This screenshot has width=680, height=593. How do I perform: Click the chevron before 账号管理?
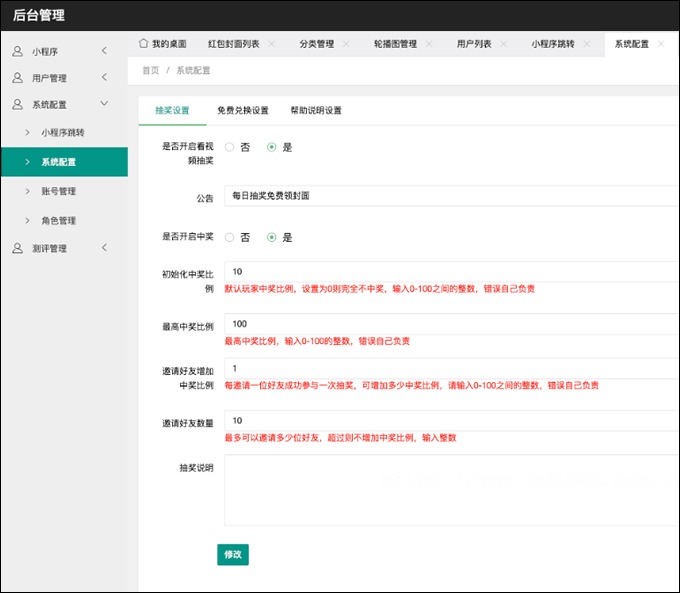click(x=27, y=191)
